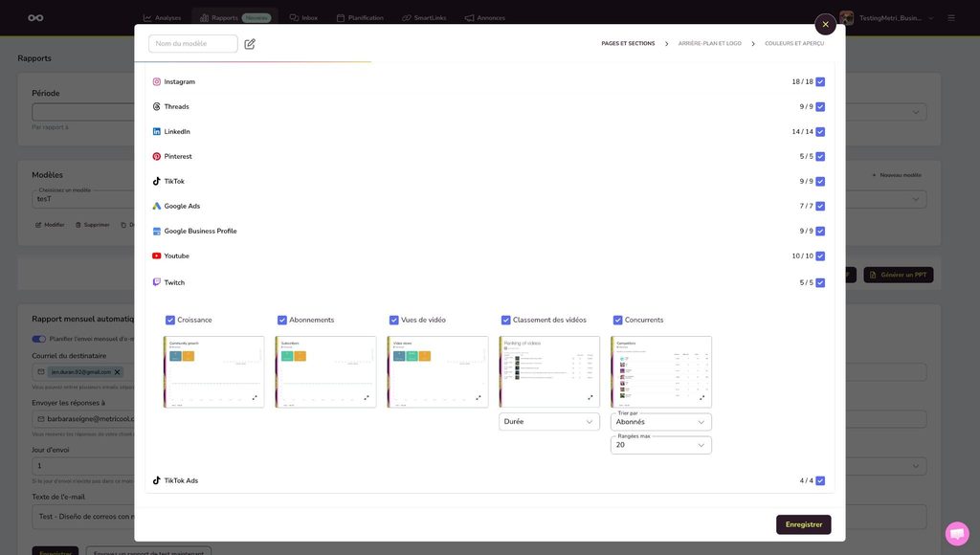Uncheck the Instagram 18/18 checkbox
Image resolution: width=980 pixels, height=555 pixels.
click(x=820, y=82)
